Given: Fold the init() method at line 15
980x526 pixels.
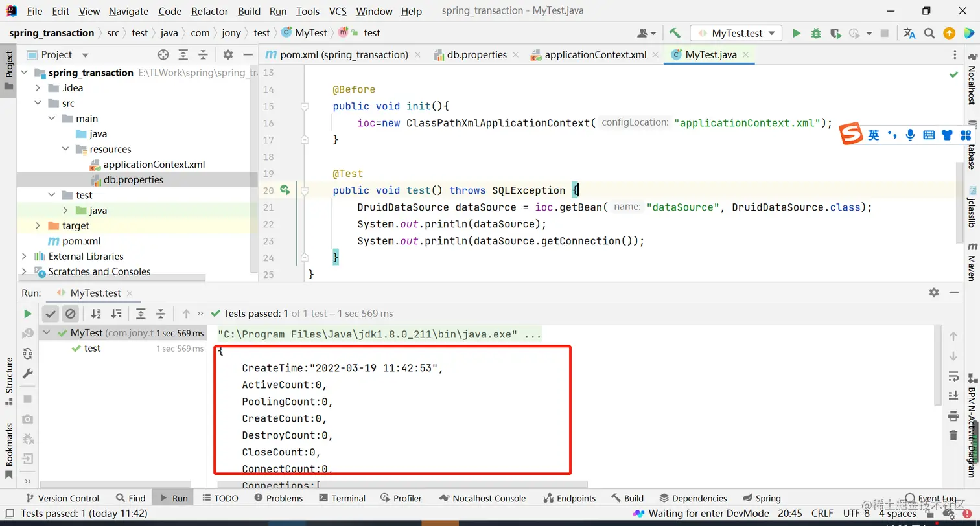Looking at the screenshot, I should point(303,106).
